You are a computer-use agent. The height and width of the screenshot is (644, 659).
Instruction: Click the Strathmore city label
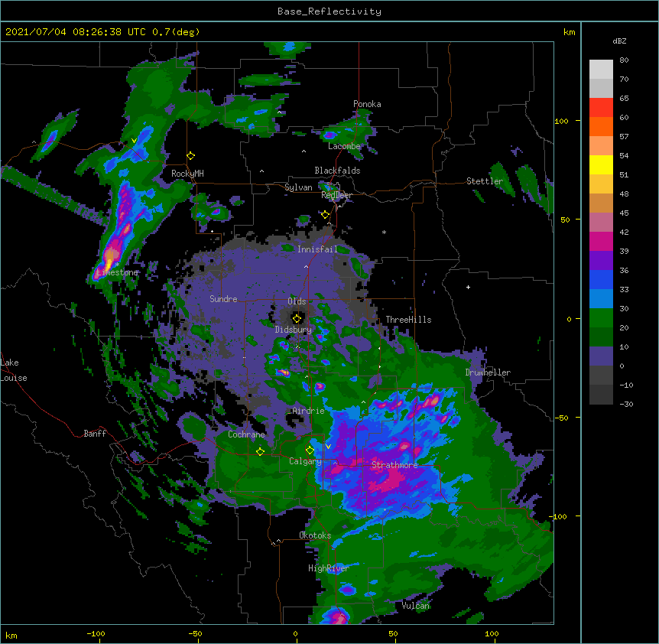(x=394, y=465)
